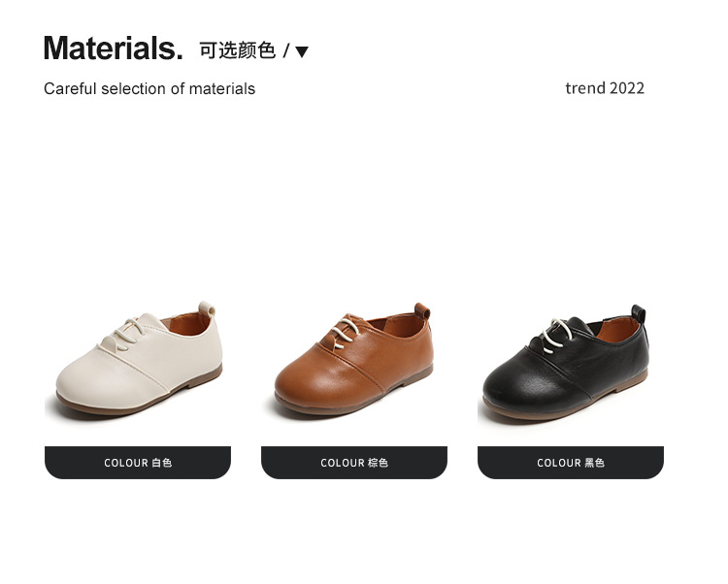
Task: Click the Careful selection of materials subtitle
Action: [x=149, y=88]
